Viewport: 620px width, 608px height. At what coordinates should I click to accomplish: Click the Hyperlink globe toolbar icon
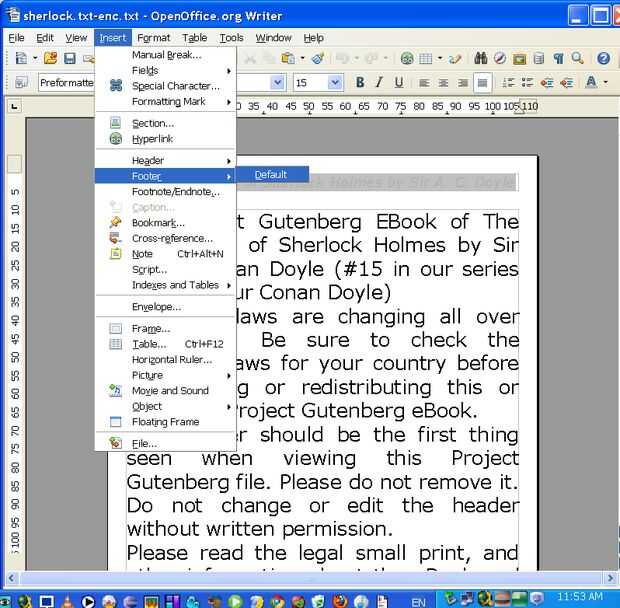[407, 59]
